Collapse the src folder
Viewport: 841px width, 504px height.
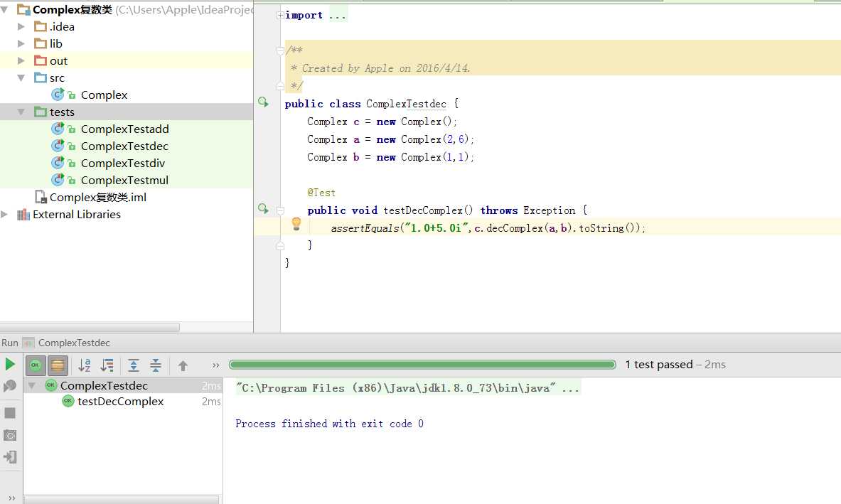click(21, 77)
